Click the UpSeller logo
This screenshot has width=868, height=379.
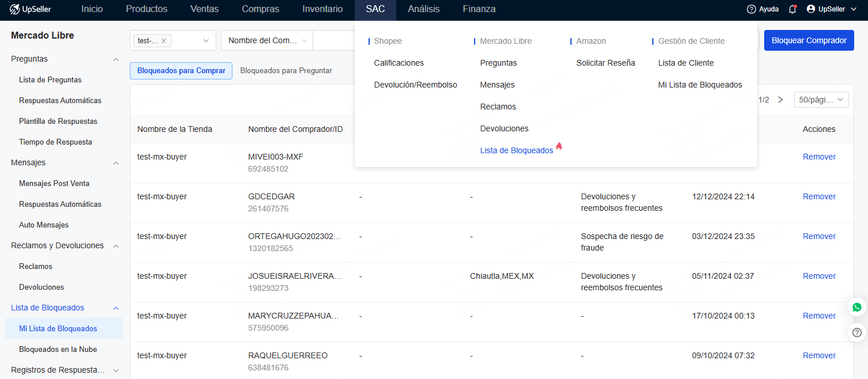click(30, 9)
